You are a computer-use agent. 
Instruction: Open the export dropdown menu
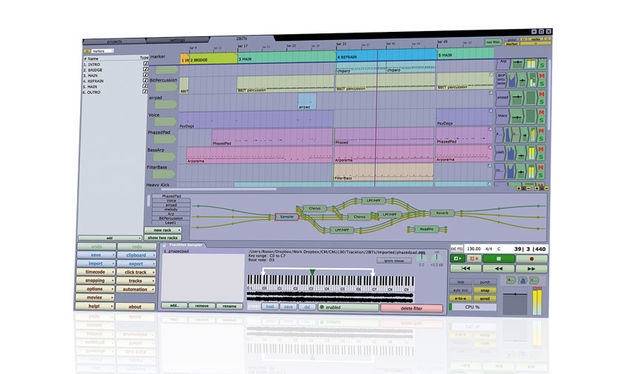tap(136, 264)
